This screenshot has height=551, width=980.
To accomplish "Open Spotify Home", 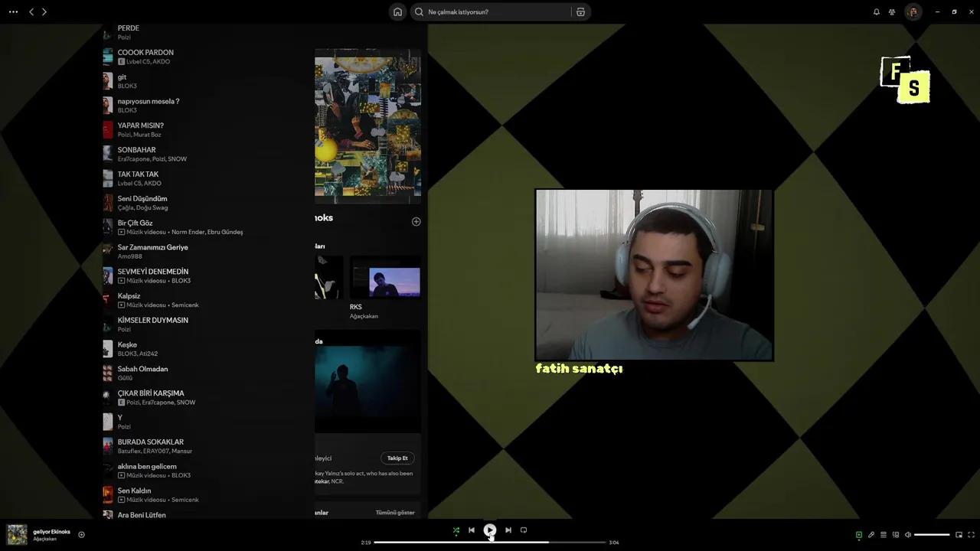I will 397,11.
